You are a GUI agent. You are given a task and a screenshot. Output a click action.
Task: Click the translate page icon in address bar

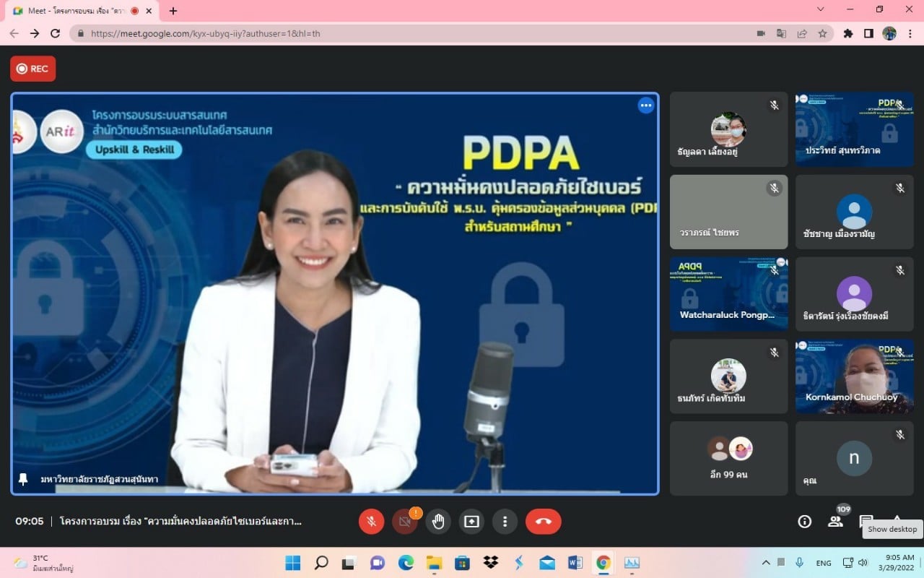pyautogui.click(x=781, y=33)
